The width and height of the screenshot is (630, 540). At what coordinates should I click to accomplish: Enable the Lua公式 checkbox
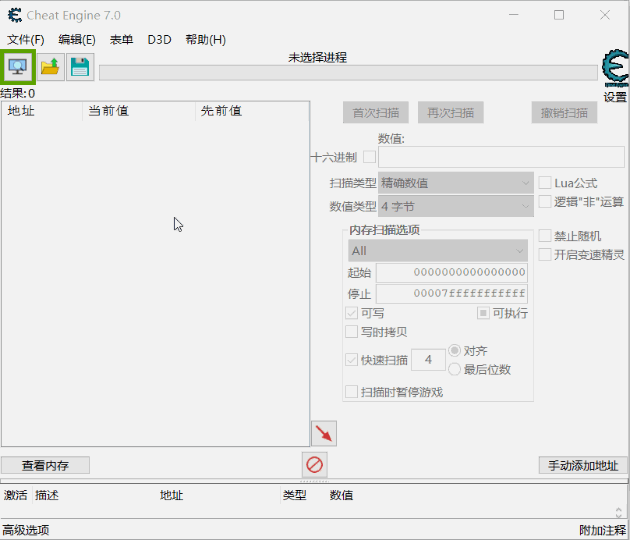coord(544,182)
